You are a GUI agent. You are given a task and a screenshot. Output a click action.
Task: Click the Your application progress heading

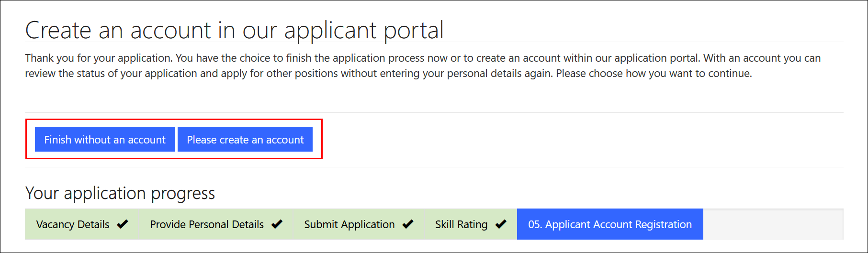click(x=120, y=193)
